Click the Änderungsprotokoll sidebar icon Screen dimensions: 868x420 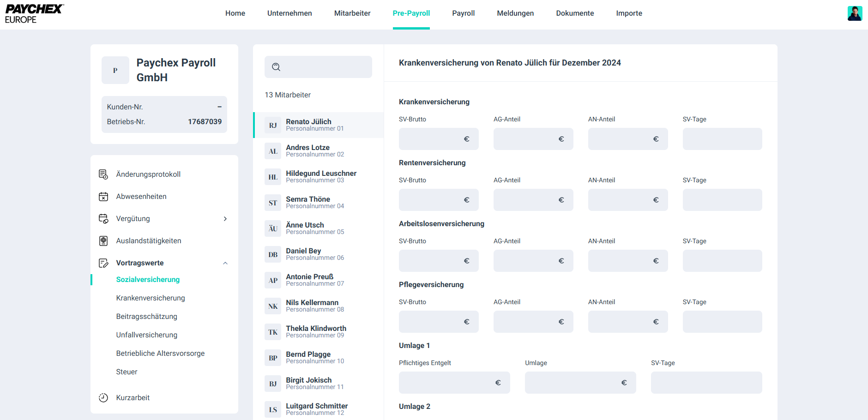(x=103, y=174)
